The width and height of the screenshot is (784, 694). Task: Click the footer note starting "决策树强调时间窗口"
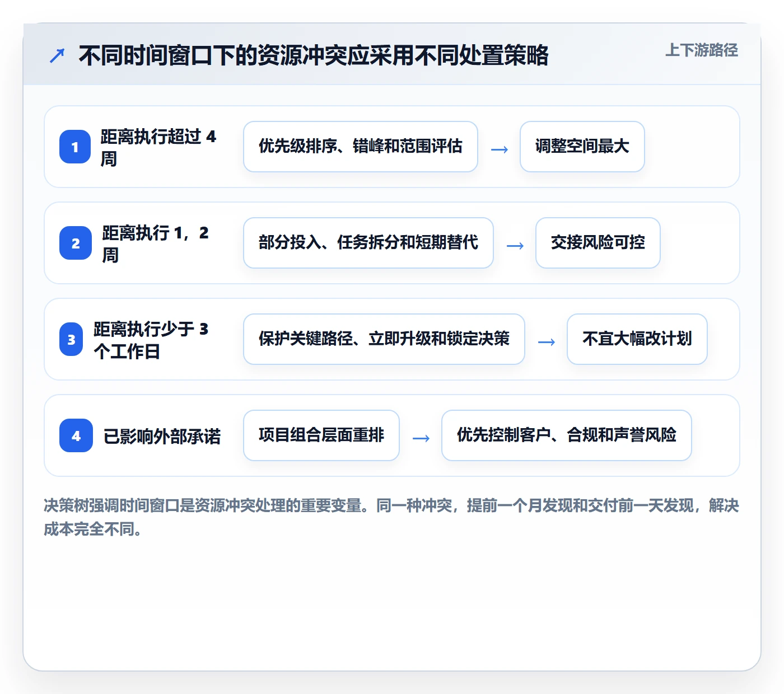coord(391,517)
